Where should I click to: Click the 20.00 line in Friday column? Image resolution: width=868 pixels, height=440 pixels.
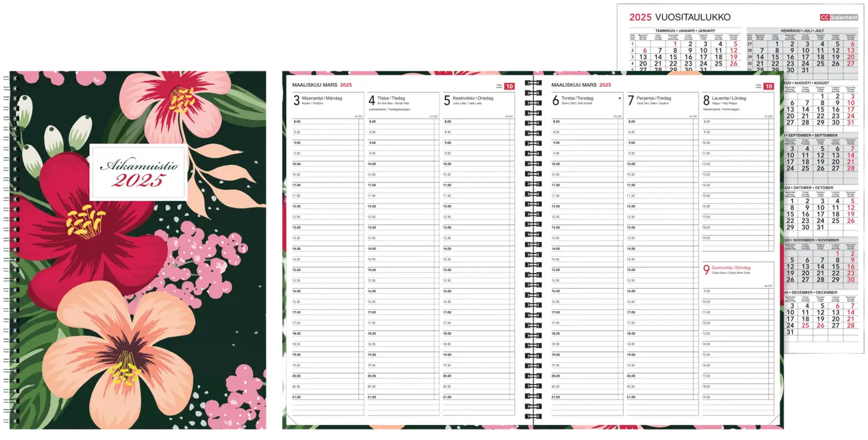662,376
